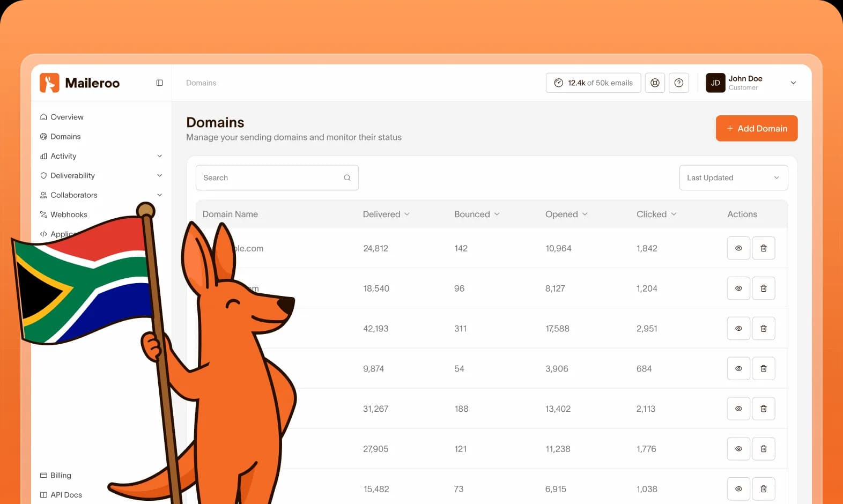This screenshot has height=504, width=843.
Task: Click the 188 bounced value
Action: click(x=461, y=409)
